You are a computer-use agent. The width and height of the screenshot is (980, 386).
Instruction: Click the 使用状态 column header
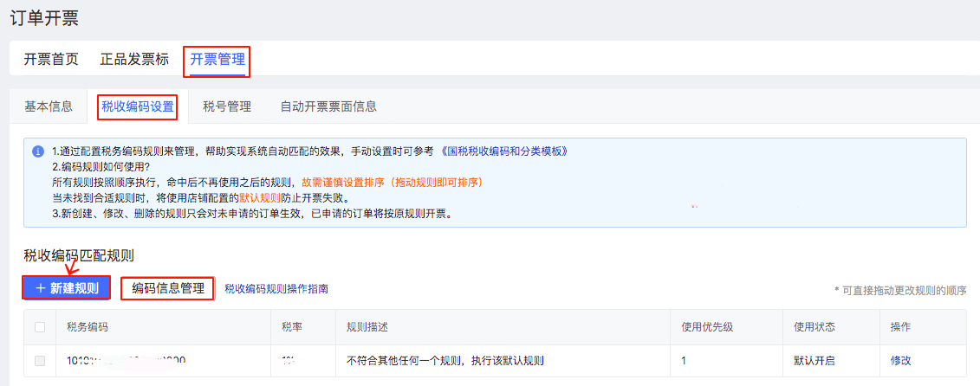click(x=815, y=327)
